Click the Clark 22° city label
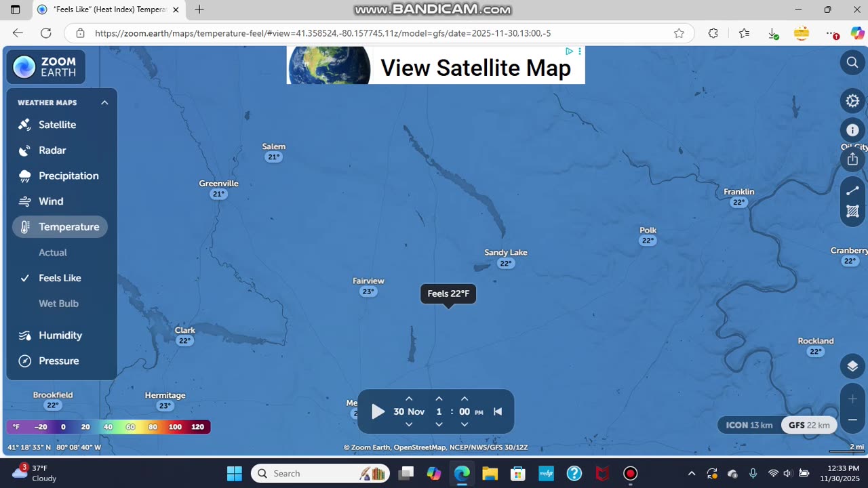 tap(185, 335)
